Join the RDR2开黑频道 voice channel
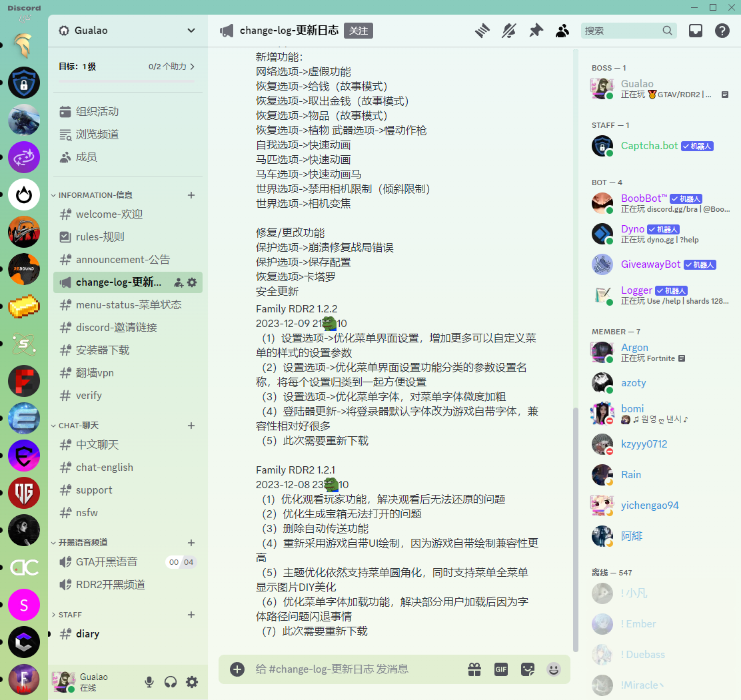This screenshot has width=741, height=700. click(127, 585)
